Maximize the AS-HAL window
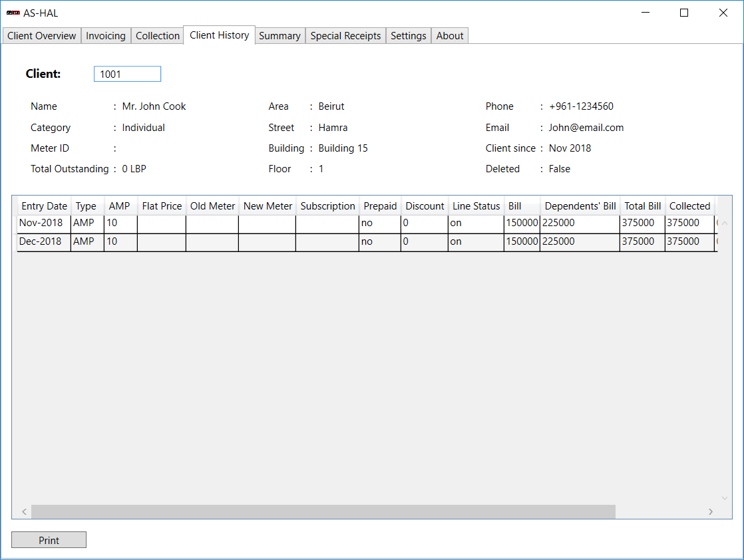The width and height of the screenshot is (744, 560). (684, 13)
